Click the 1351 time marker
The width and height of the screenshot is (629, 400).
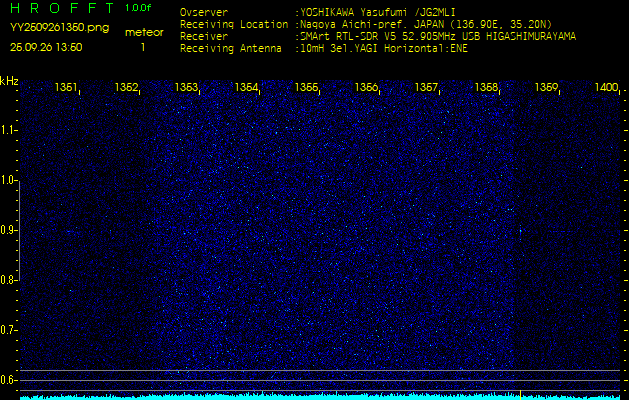[66, 87]
